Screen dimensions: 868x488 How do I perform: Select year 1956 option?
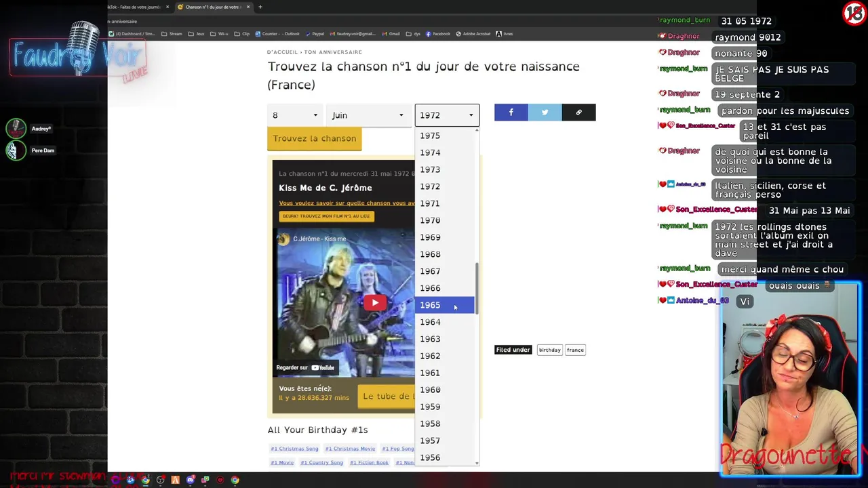pos(445,457)
